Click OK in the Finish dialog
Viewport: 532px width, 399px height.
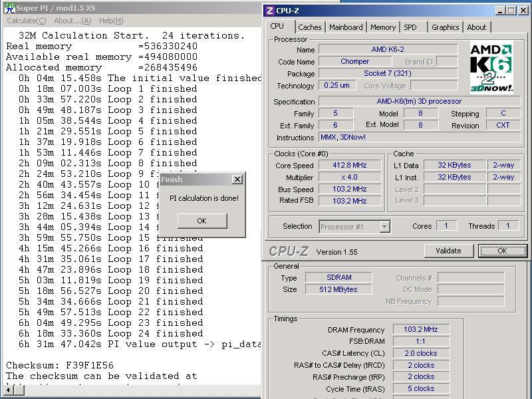[202, 221]
